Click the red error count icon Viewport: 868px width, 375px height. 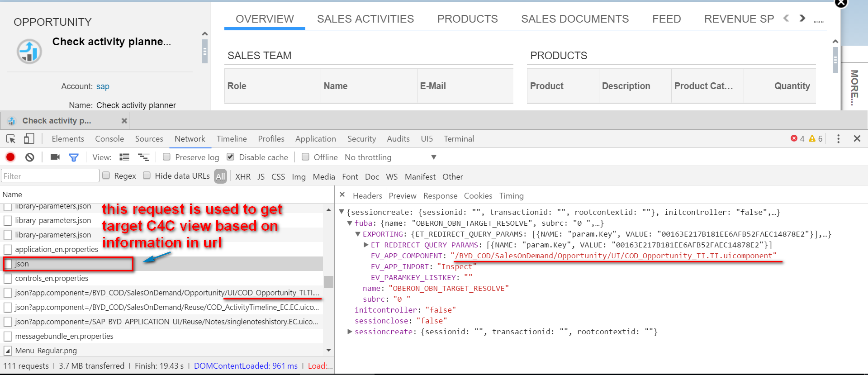794,138
